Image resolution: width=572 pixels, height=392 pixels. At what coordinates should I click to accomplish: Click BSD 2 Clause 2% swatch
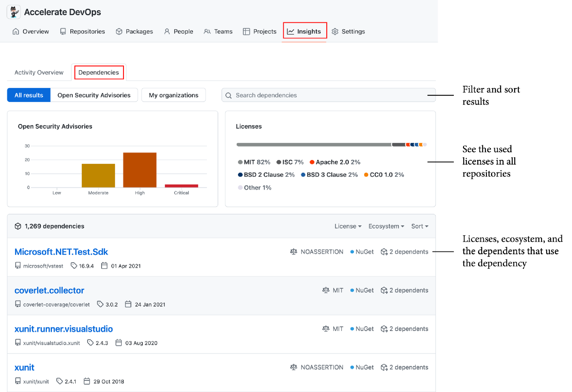[240, 175]
